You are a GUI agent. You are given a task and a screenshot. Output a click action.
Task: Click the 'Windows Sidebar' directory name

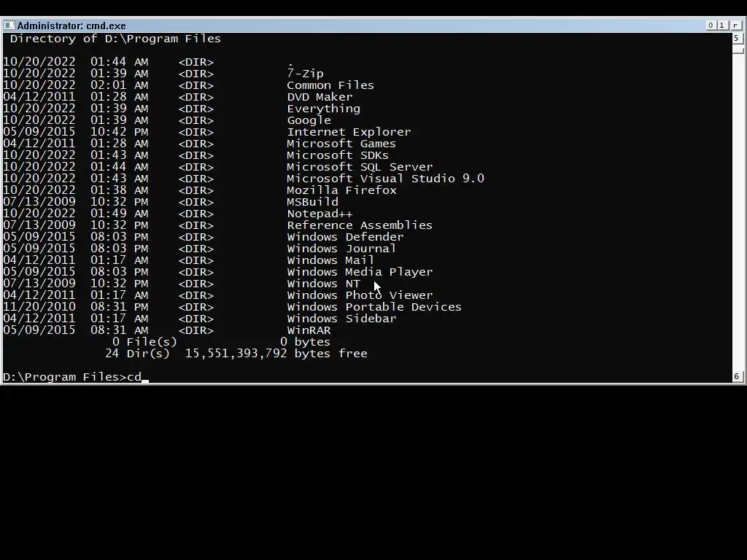pyautogui.click(x=341, y=319)
